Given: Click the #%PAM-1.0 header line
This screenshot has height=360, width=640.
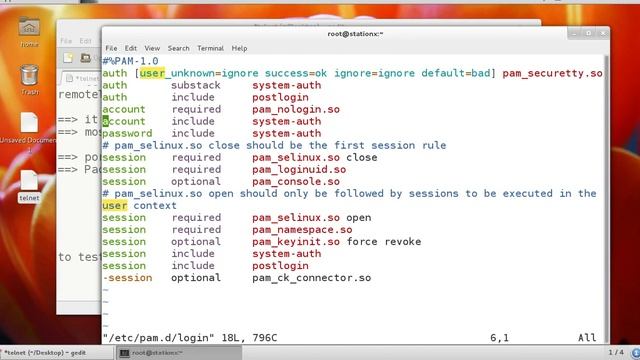Looking at the screenshot, I should click(130, 61).
